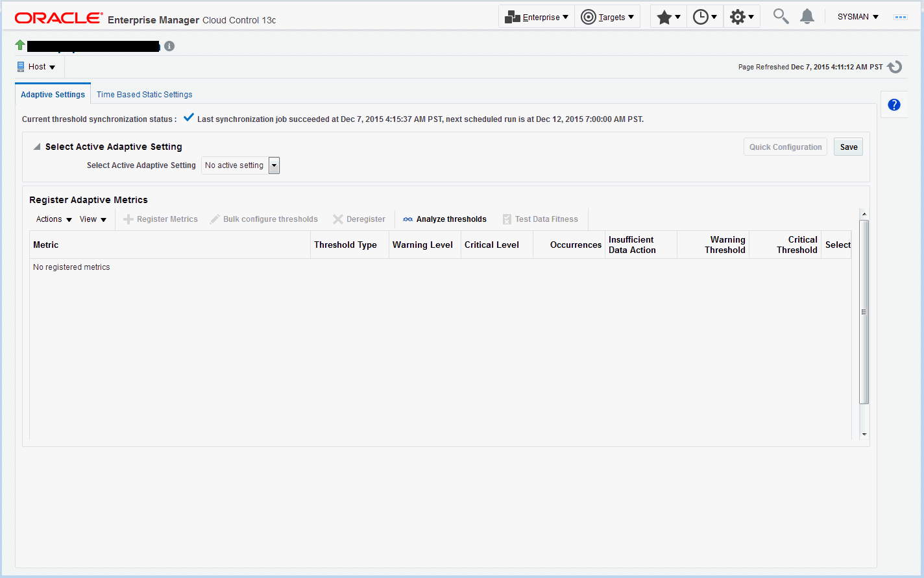Open the No active setting dropdown
924x578 pixels.
[x=241, y=165]
